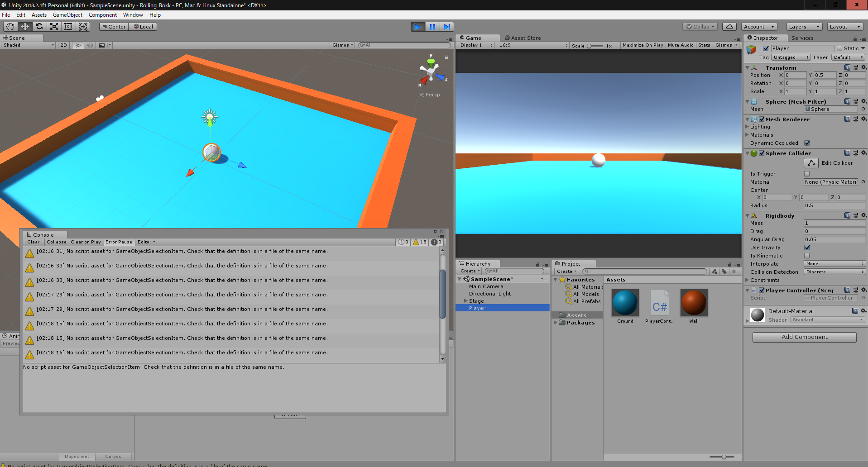The height and width of the screenshot is (467, 868).
Task: Toggle scene lighting icon
Action: (x=78, y=45)
